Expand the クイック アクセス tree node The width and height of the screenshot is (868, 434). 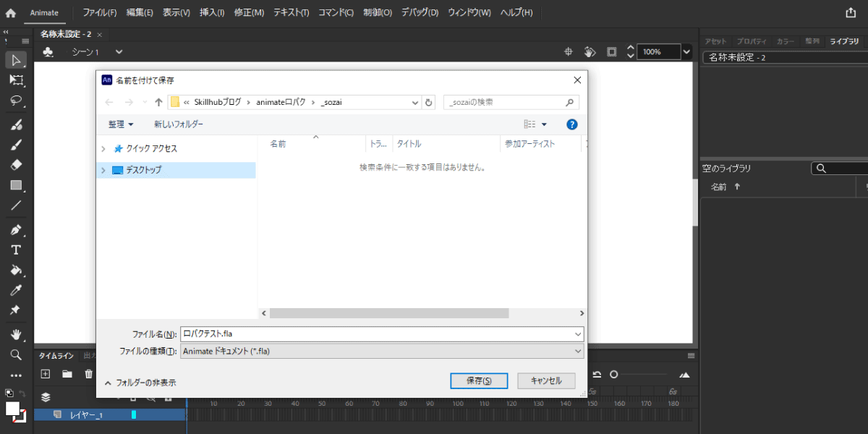(103, 148)
